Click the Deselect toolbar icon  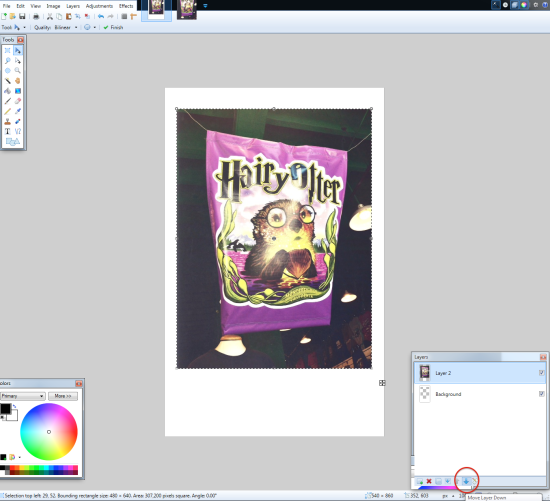[x=87, y=16]
